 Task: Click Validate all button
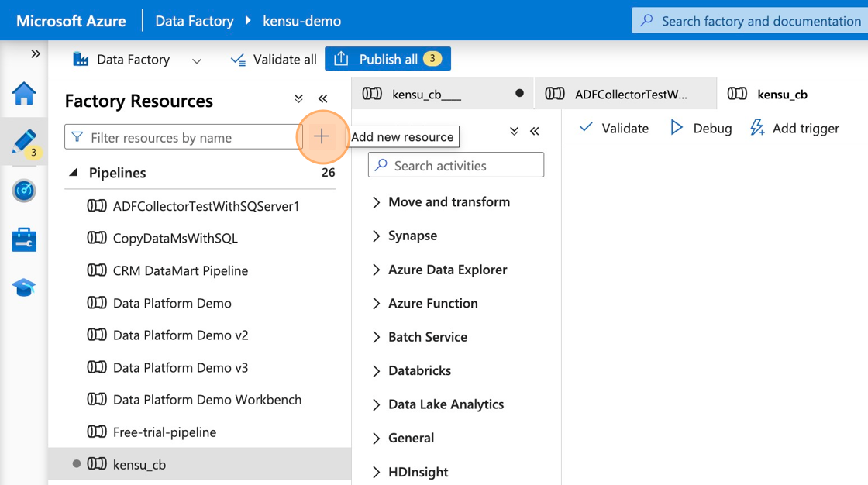coord(274,59)
